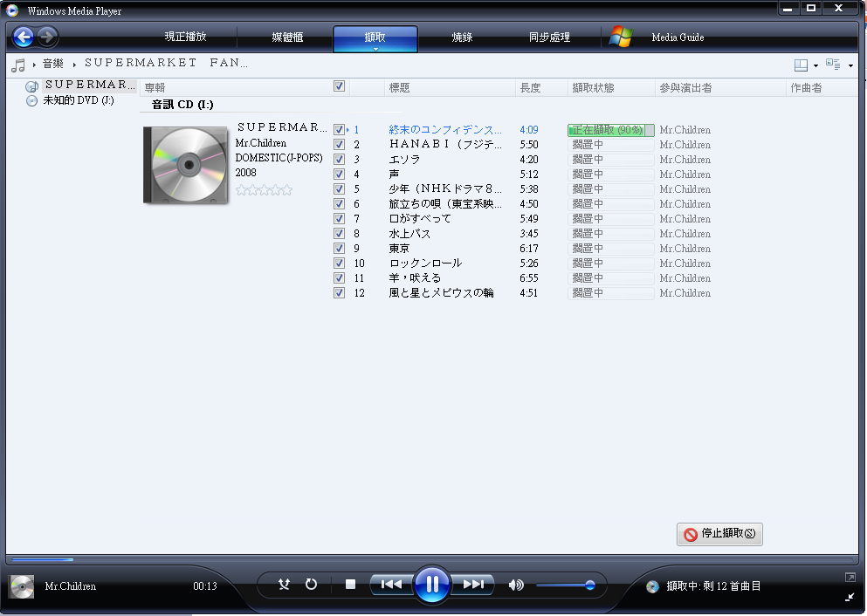Viewport: 867px width, 616px height.
Task: Uncheck track 9 東京 checkbox
Action: click(339, 249)
